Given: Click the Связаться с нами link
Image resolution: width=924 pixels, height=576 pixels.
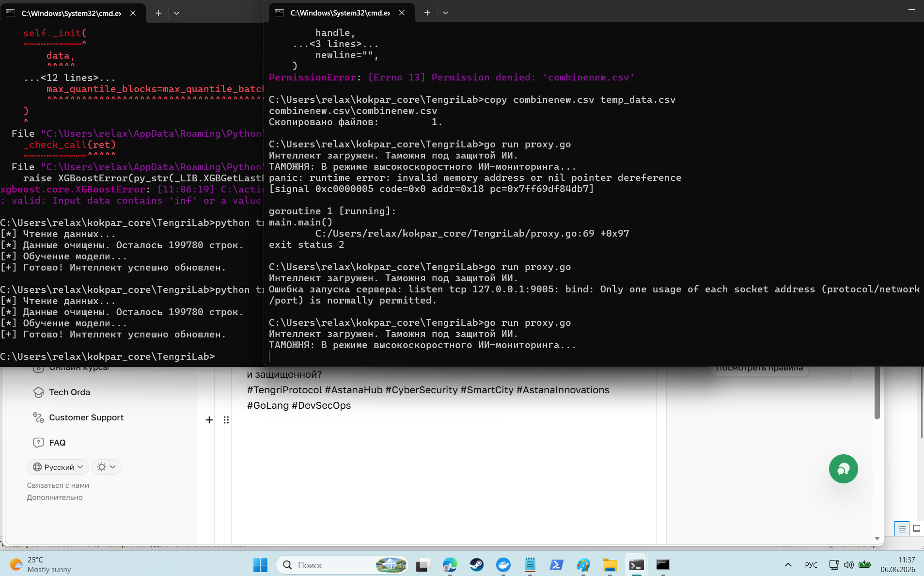Looking at the screenshot, I should pos(58,485).
